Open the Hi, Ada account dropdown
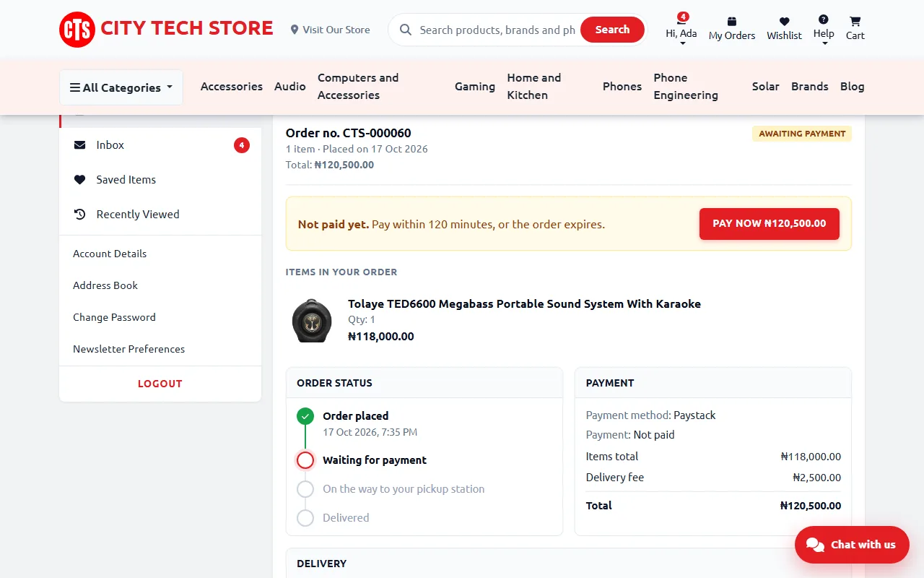Screen dimensions: 924x578 coord(681,30)
